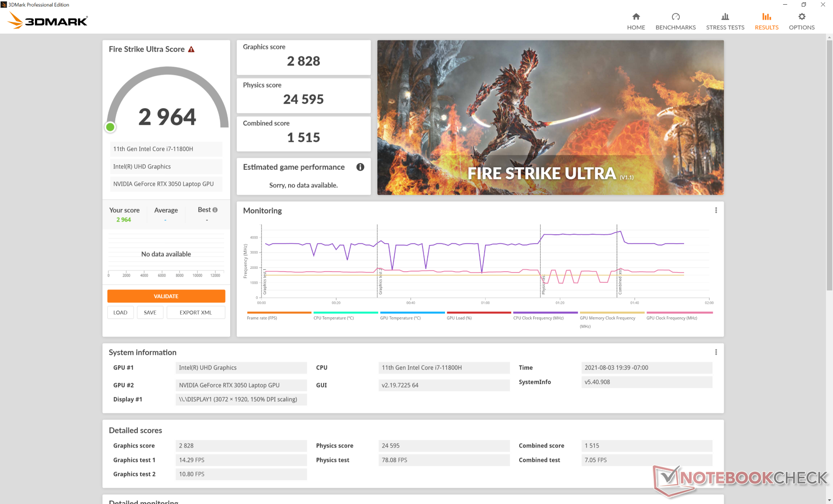Click the Display #1 value field

click(241, 399)
